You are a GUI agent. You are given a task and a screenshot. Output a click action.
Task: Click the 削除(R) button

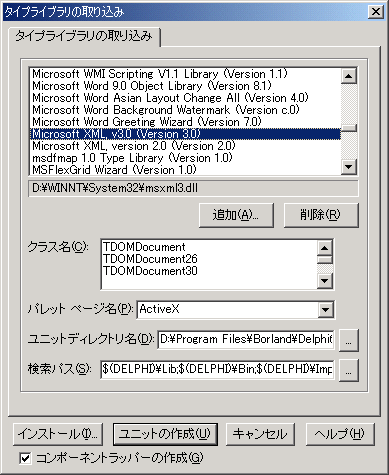pyautogui.click(x=321, y=215)
